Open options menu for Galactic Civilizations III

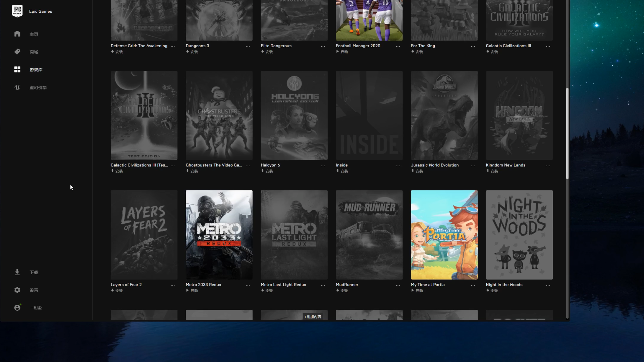click(548, 46)
